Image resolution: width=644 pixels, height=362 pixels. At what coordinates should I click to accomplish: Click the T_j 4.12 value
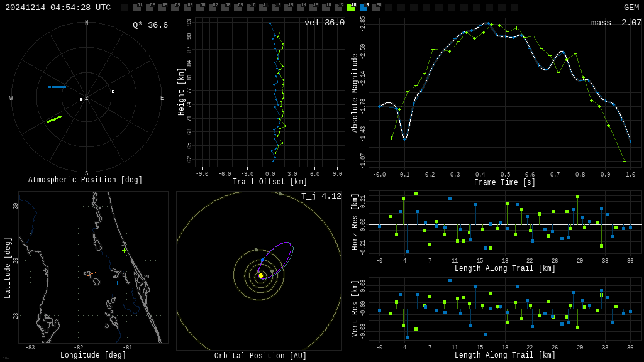pyautogui.click(x=321, y=196)
